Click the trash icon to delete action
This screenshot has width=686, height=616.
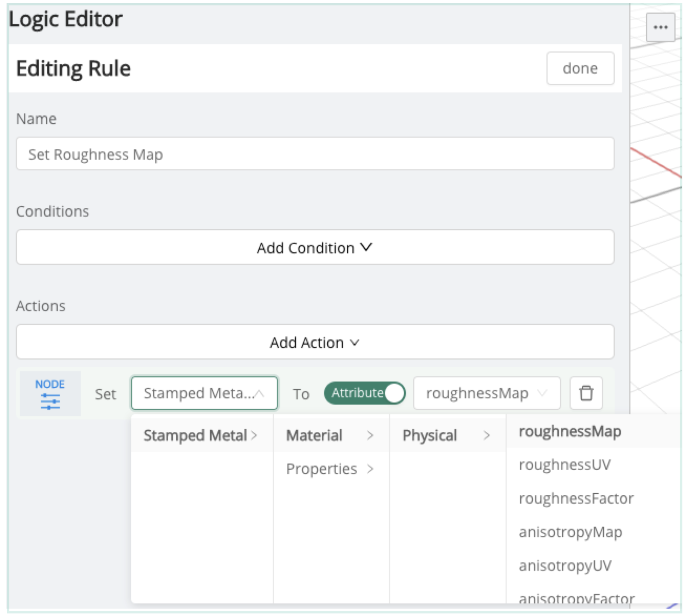coord(586,393)
